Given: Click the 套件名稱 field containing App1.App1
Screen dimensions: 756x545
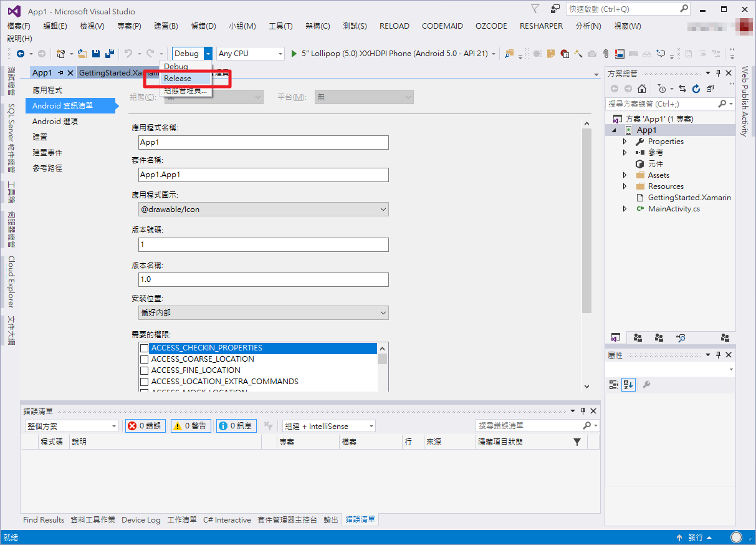Looking at the screenshot, I should pos(264,175).
